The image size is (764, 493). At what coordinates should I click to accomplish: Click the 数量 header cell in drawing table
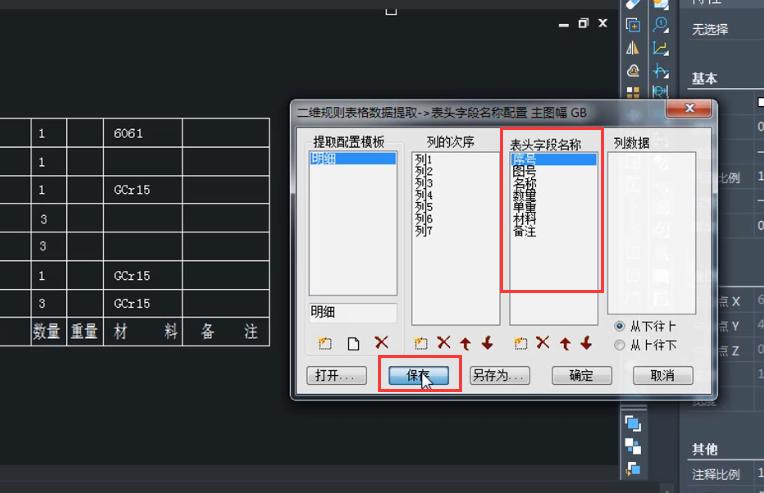(x=49, y=332)
